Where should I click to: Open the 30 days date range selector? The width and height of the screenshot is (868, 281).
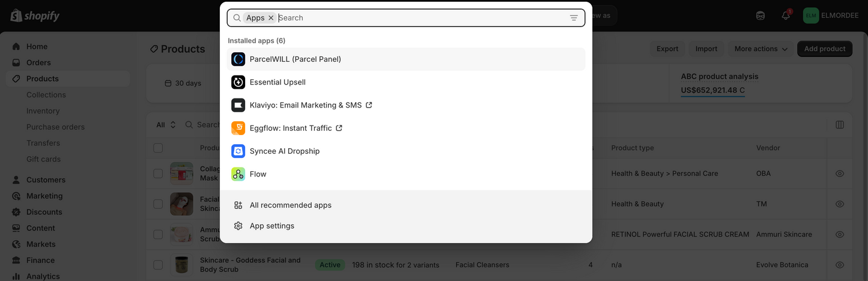coord(183,83)
